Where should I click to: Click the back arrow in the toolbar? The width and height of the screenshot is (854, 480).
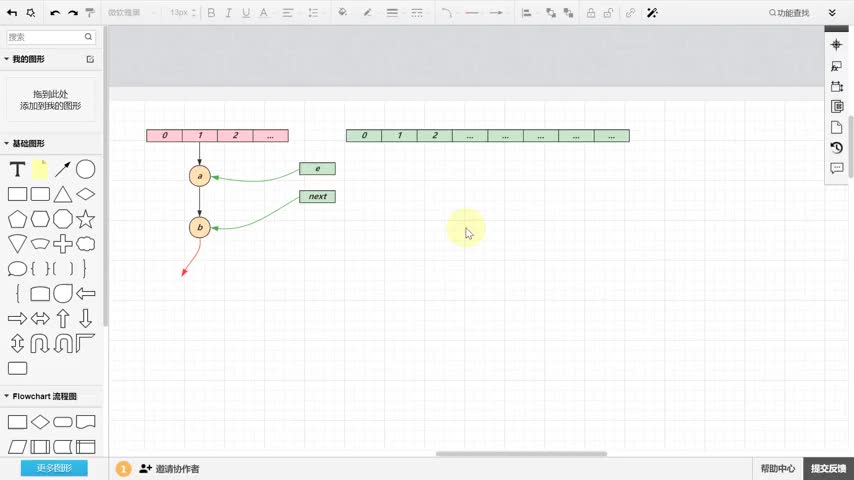click(x=12, y=13)
